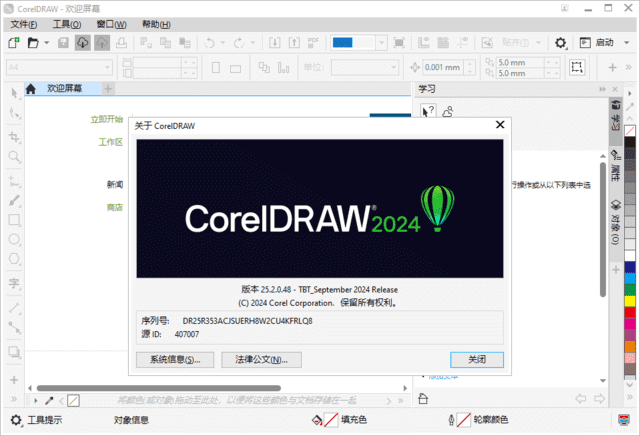This screenshot has height=436, width=640.
Task: Open Options via the gear icon in toolbar
Action: [560, 42]
